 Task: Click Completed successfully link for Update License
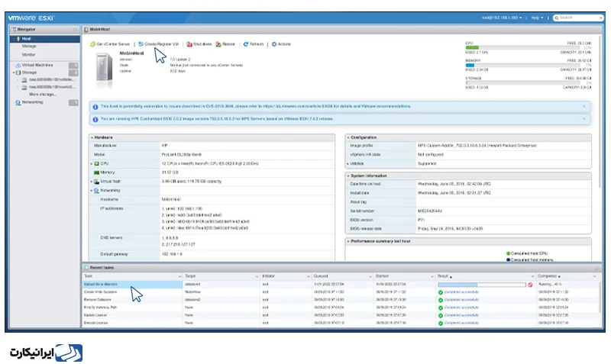click(461, 315)
